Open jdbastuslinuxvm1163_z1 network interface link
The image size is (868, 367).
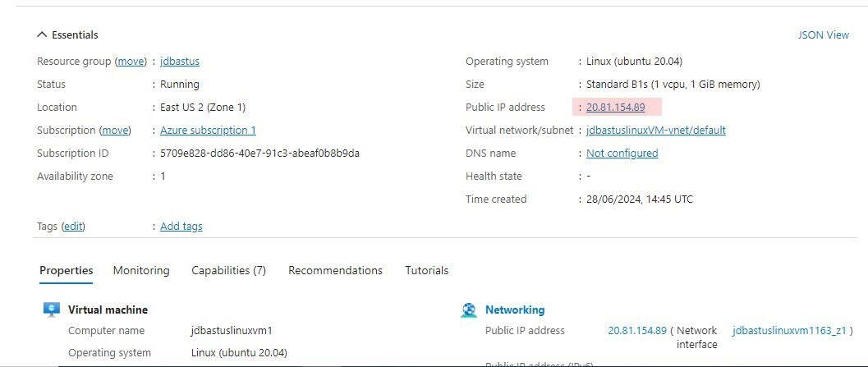(789, 331)
